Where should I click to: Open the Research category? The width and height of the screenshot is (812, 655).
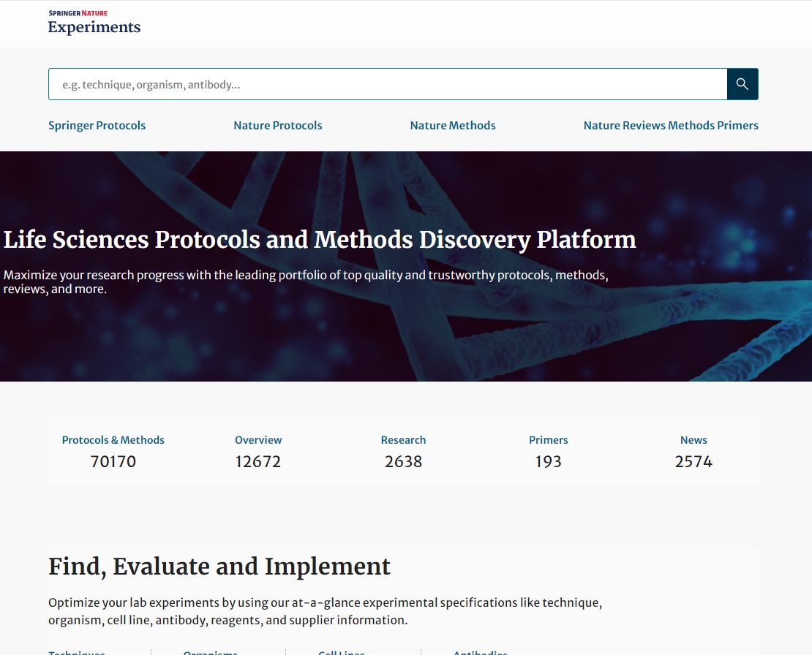pyautogui.click(x=403, y=440)
